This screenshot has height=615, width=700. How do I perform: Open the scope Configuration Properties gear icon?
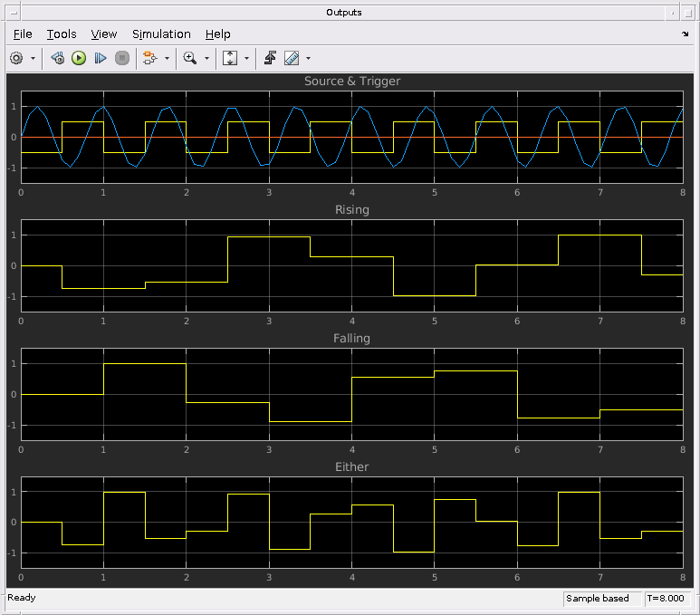click(x=16, y=58)
